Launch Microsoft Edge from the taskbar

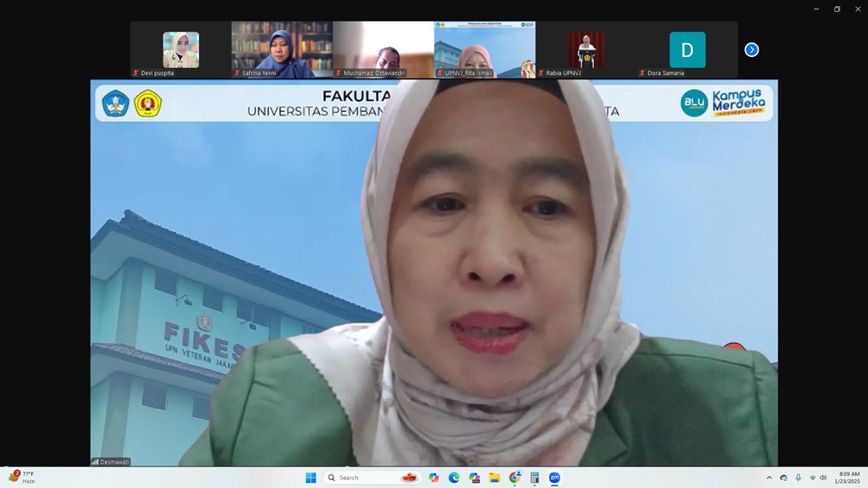coord(454,478)
